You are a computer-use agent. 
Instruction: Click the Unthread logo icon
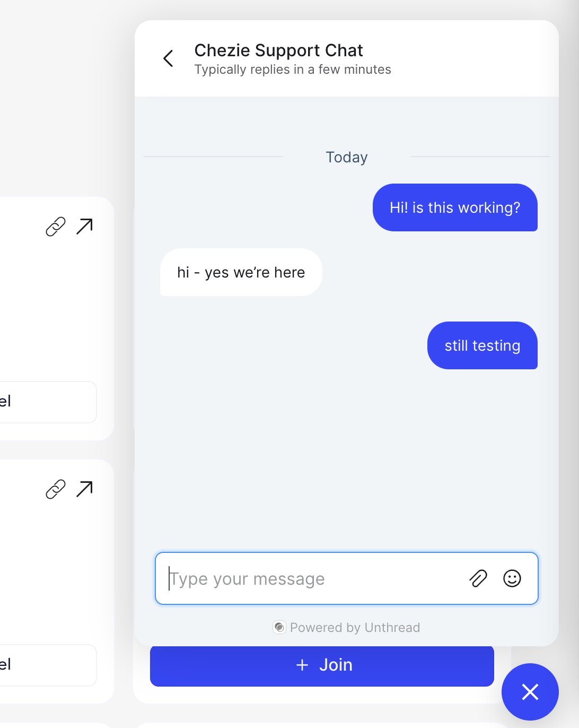click(279, 627)
